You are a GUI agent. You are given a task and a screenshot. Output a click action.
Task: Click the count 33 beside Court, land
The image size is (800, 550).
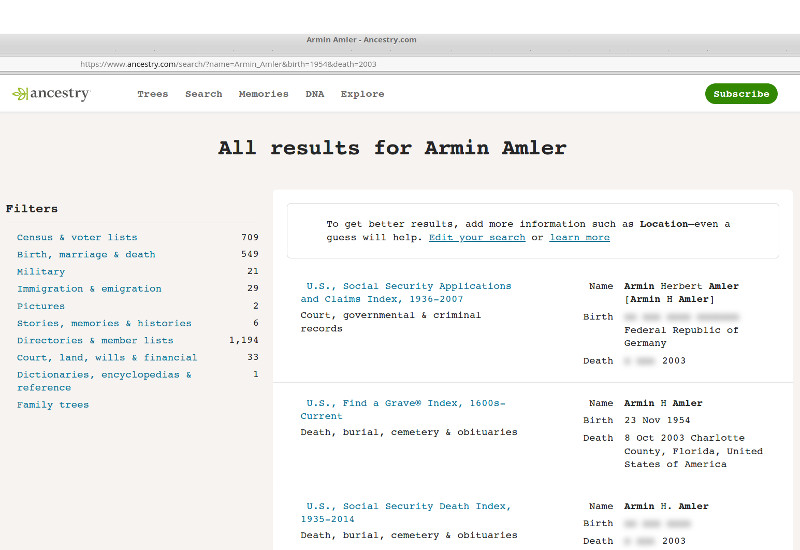(x=253, y=357)
